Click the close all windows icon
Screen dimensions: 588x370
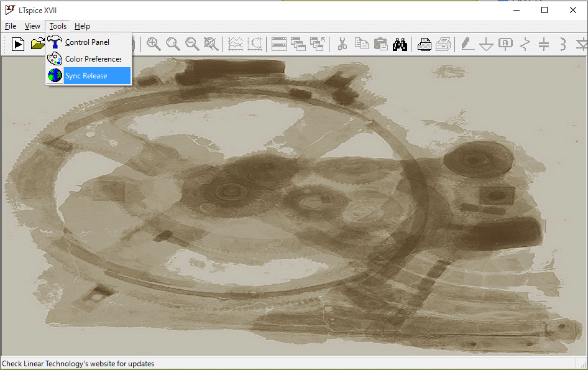point(318,44)
